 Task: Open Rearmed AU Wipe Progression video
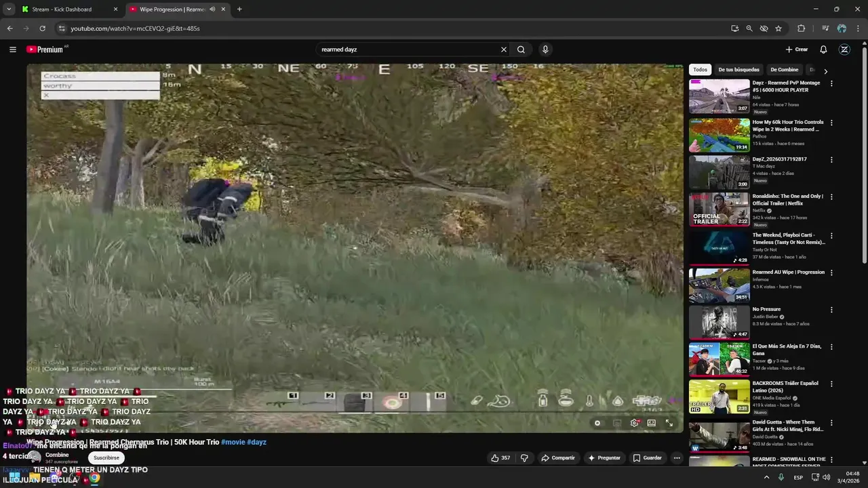point(719,285)
